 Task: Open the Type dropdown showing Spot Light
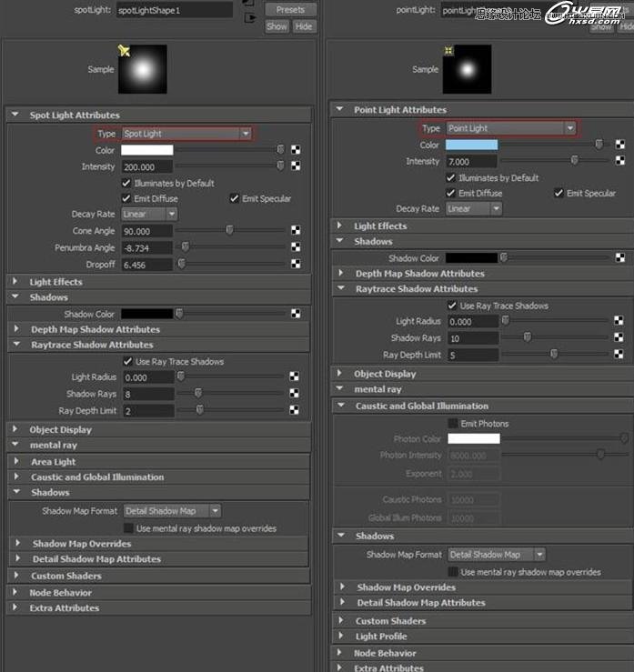coord(186,134)
